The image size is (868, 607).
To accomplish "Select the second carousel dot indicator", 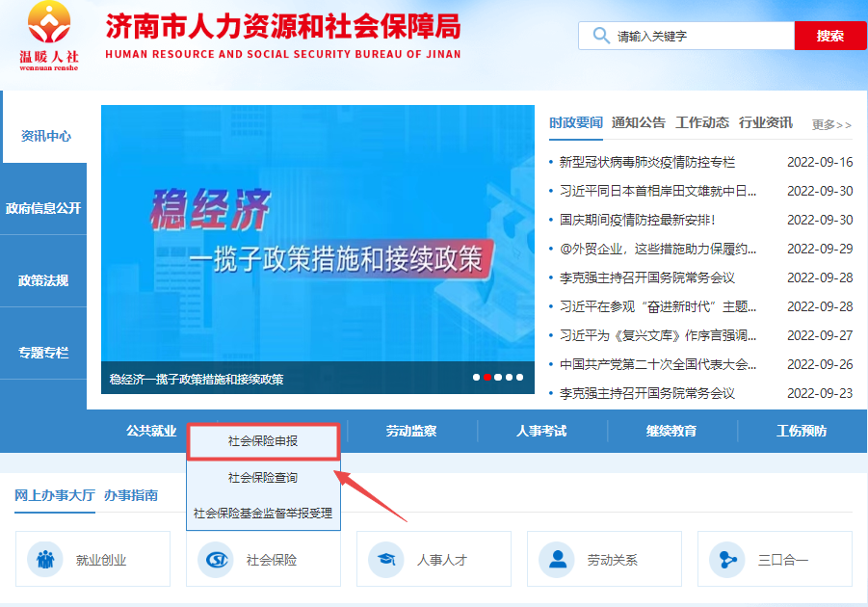I will click(487, 378).
